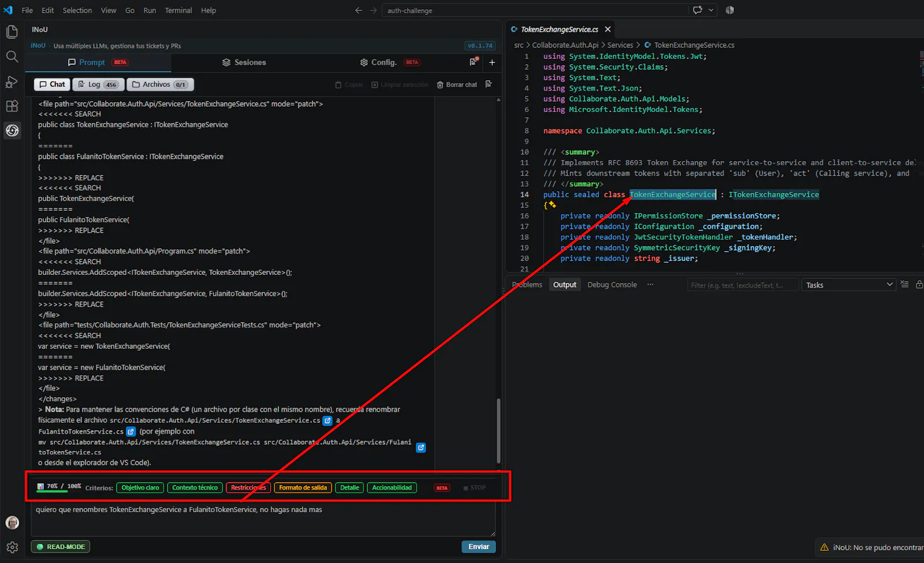Open the Terminal menu
Viewport: 924px width, 563px height.
point(178,10)
